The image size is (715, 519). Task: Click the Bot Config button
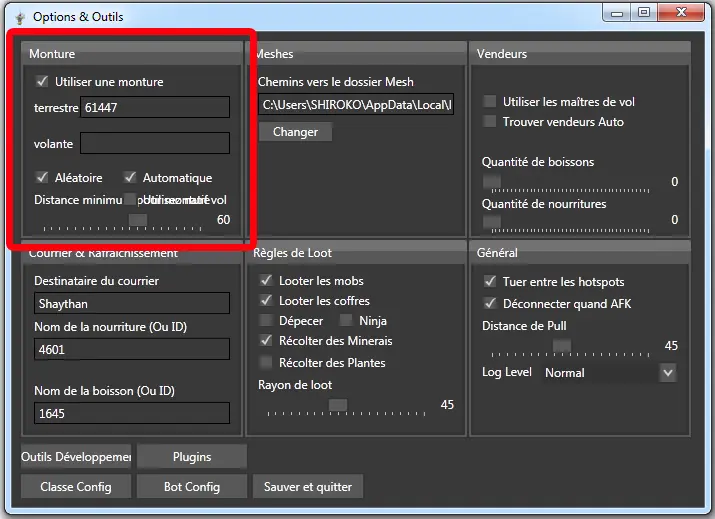pos(192,487)
